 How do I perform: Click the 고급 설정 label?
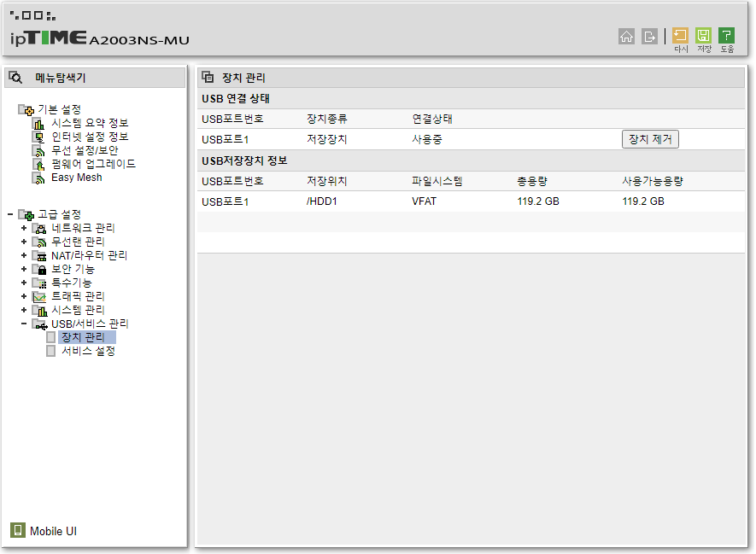(x=59, y=214)
